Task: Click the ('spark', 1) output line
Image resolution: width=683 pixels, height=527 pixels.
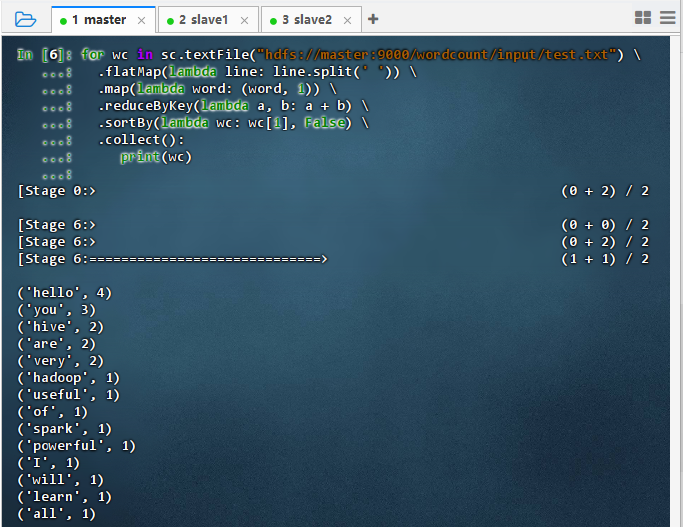Action: (x=64, y=429)
